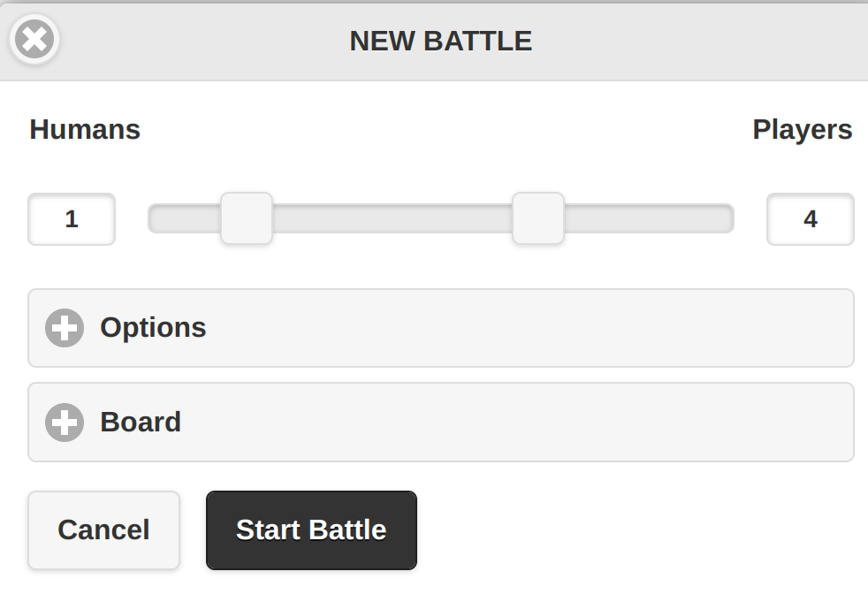The width and height of the screenshot is (868, 602).
Task: Click slider track left of the Humans handle
Action: click(184, 218)
